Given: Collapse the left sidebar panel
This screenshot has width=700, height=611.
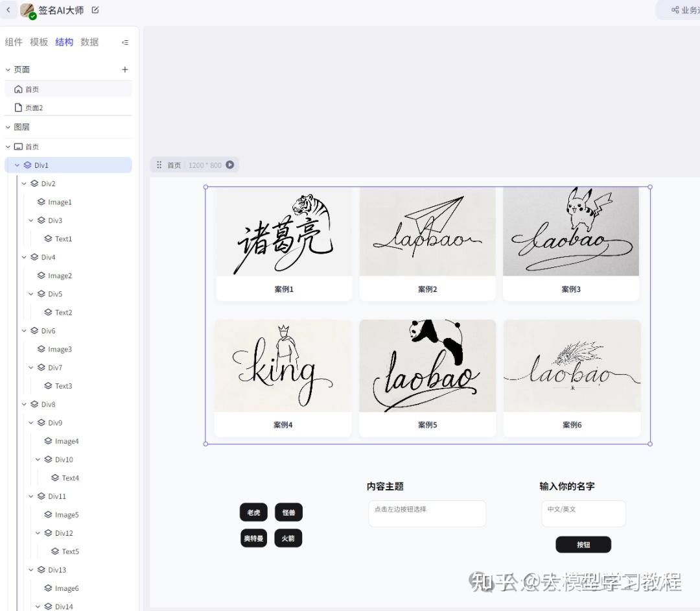Looking at the screenshot, I should (x=125, y=42).
